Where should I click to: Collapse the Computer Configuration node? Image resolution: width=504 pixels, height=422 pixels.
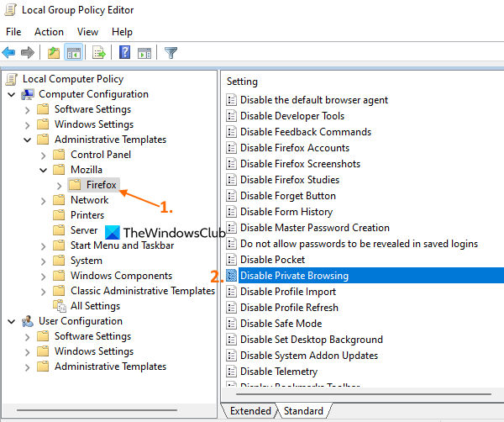tap(12, 94)
